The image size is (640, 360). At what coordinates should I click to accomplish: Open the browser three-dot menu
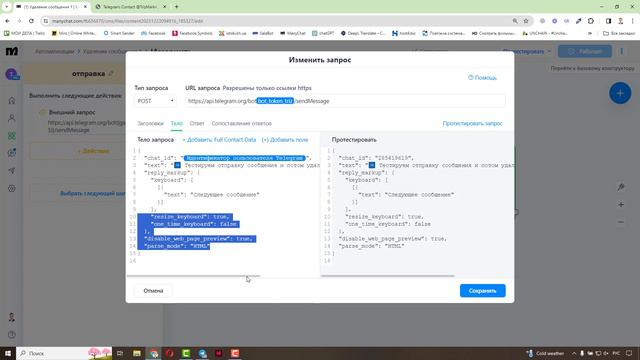pyautogui.click(x=633, y=21)
